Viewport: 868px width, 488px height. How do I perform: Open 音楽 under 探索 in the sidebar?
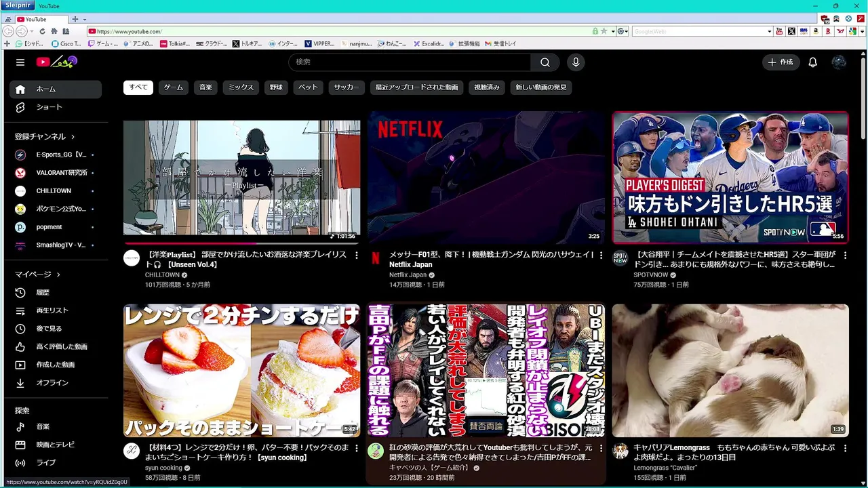[x=56, y=426]
